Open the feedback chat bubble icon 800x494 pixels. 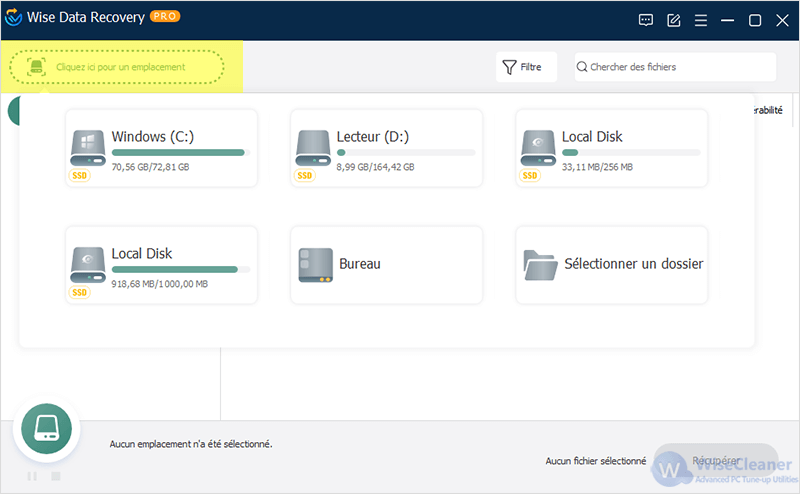tap(645, 20)
